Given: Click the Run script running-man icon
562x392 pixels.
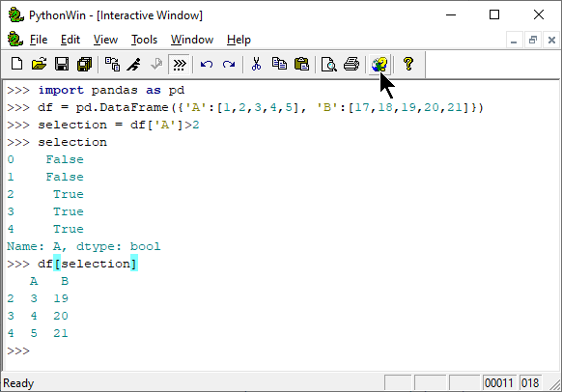Looking at the screenshot, I should pos(134,65).
